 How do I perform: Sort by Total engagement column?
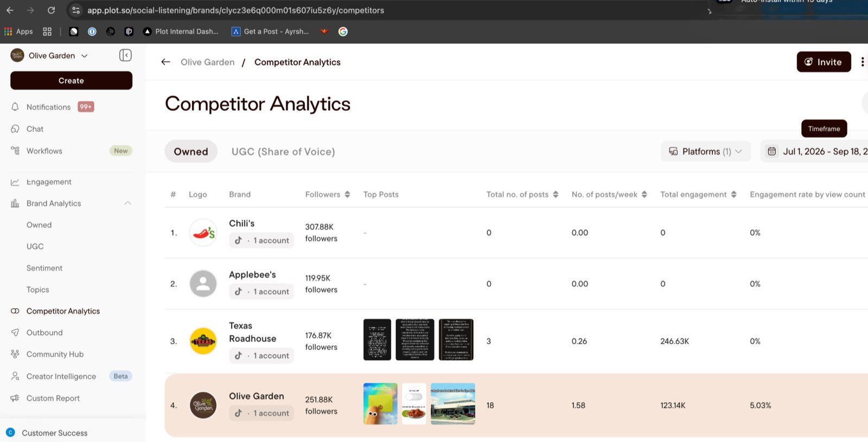[x=733, y=194]
